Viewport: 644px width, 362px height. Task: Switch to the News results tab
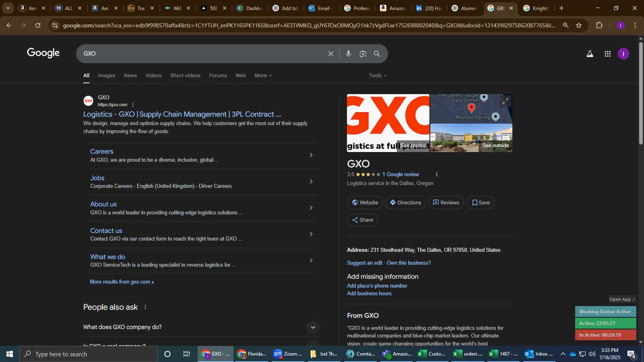point(130,76)
